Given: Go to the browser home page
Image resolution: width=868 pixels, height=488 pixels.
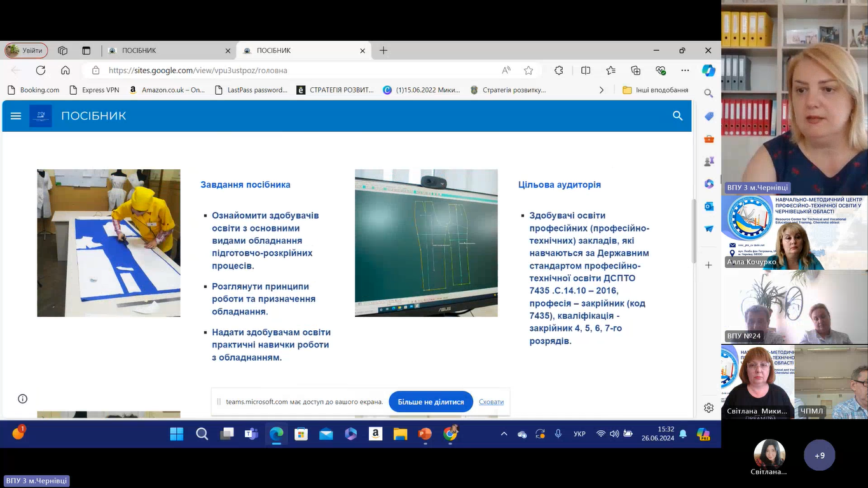Looking at the screenshot, I should tap(65, 71).
